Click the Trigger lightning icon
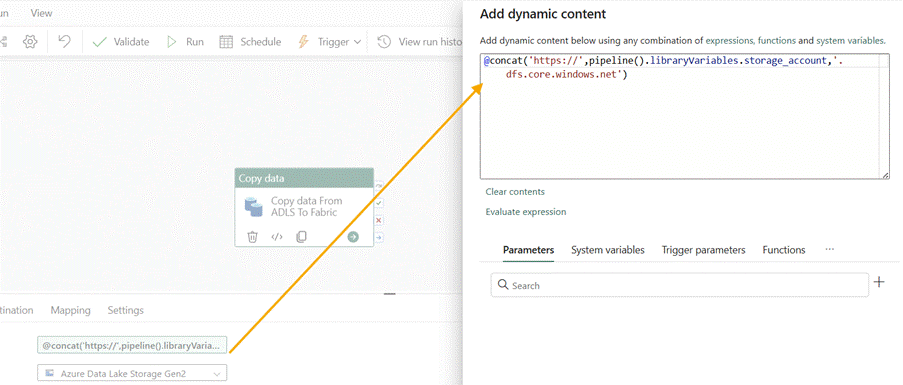Image resolution: width=903 pixels, height=385 pixels. tap(303, 41)
